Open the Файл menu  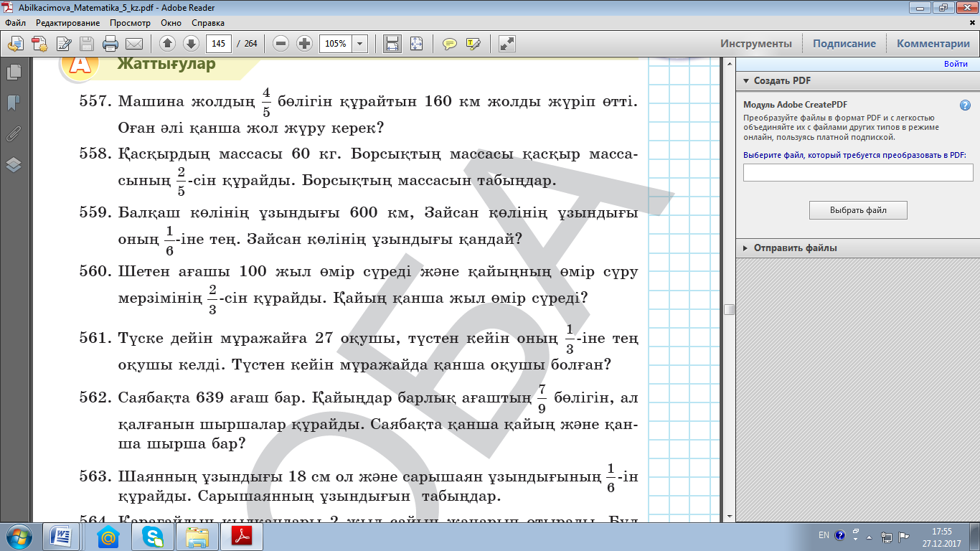[15, 23]
